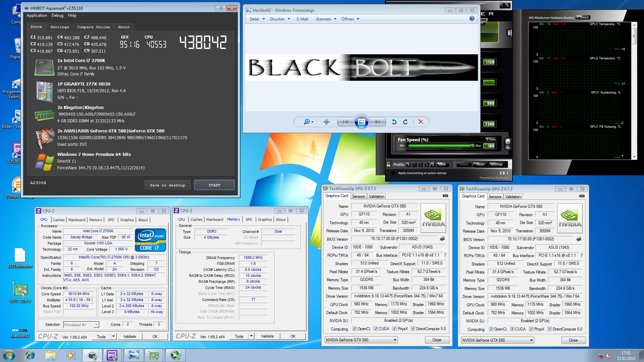This screenshot has width=644, height=362.
Task: Open the Debug menu in HWBOT Aquamark
Action: click(x=57, y=15)
